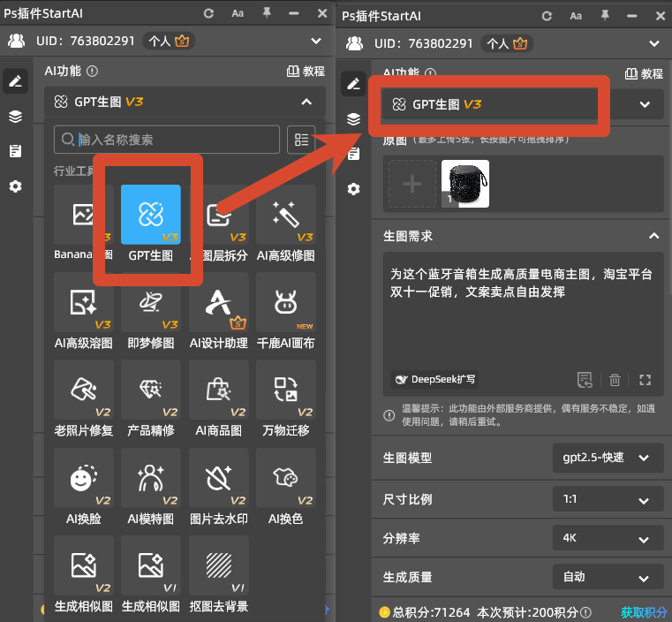Viewport: 672px width, 622px height.
Task: Clear prompt with the trash icon
Action: (x=615, y=380)
